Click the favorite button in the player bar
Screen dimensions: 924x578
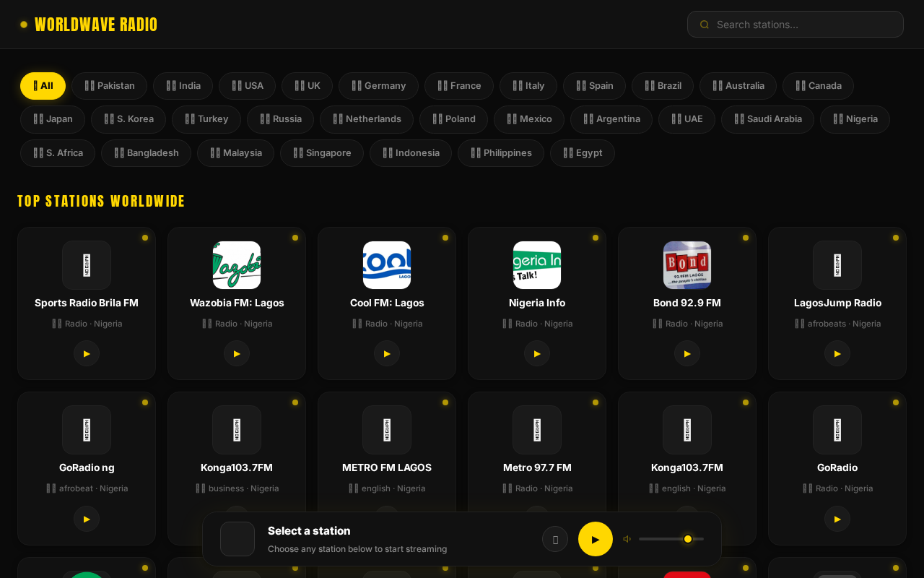pos(555,539)
